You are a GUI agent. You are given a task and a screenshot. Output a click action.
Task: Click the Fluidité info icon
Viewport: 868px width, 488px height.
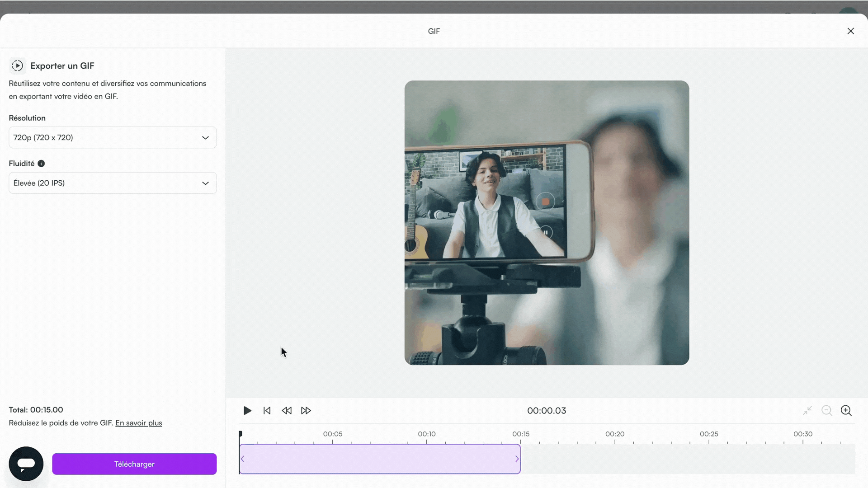point(41,164)
